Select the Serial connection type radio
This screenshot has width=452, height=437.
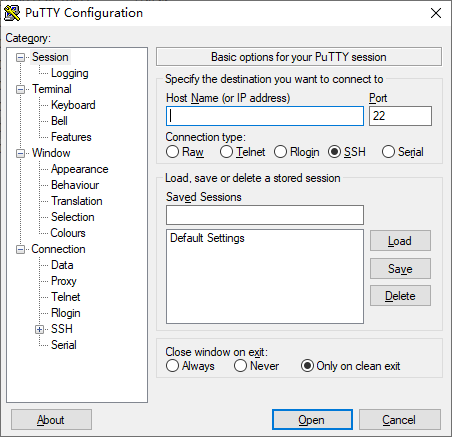coord(388,152)
